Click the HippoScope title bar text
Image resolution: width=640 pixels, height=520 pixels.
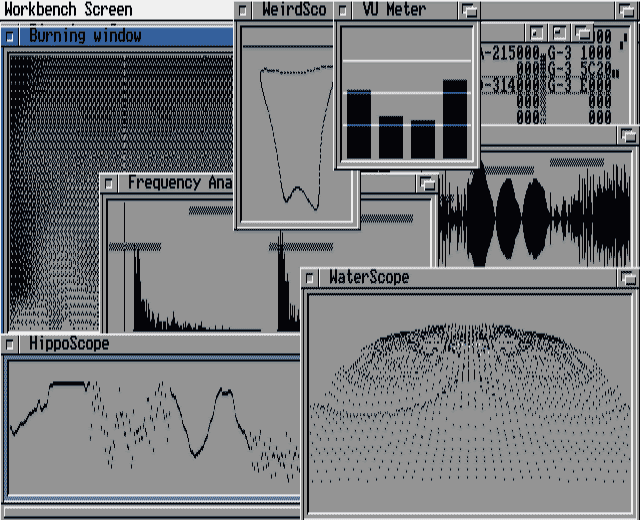(69, 344)
